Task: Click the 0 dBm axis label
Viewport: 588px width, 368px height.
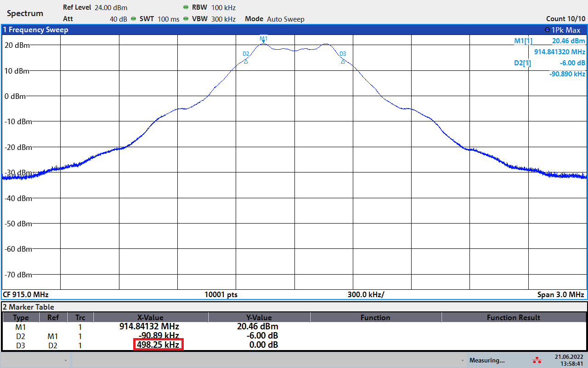Action: coord(15,96)
